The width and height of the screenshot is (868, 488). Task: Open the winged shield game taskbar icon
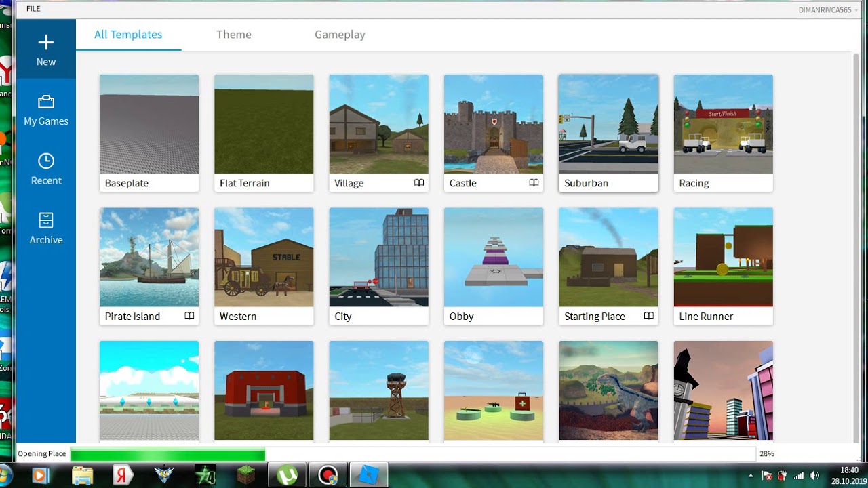point(163,475)
